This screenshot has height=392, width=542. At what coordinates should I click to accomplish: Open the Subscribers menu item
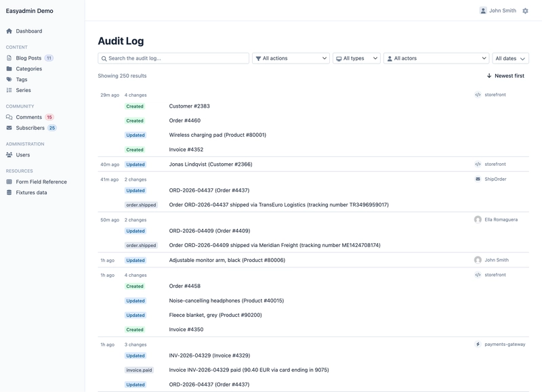[x=30, y=128]
